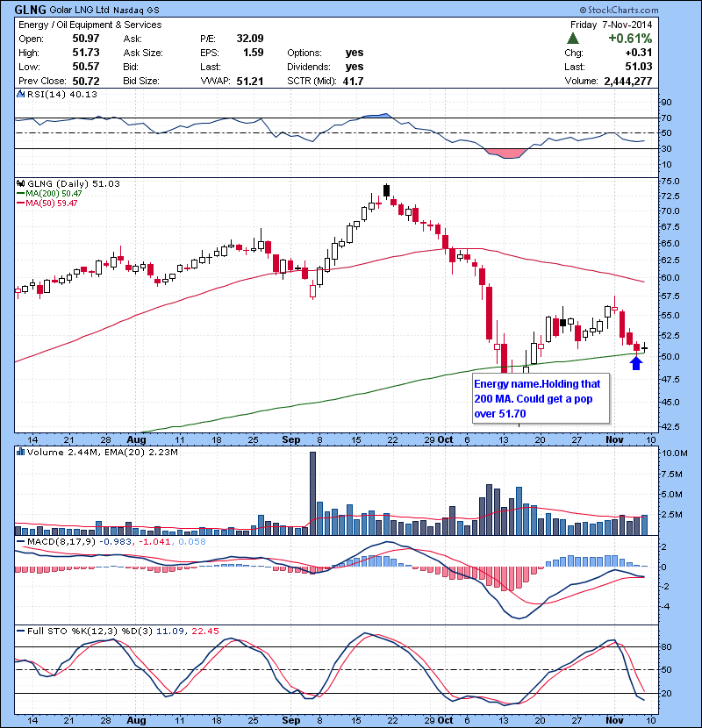Click the High value 51.73
The height and width of the screenshot is (728, 702).
click(85, 53)
